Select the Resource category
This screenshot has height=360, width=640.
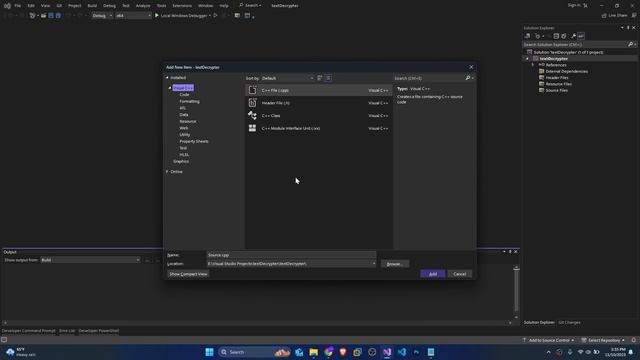[188, 121]
